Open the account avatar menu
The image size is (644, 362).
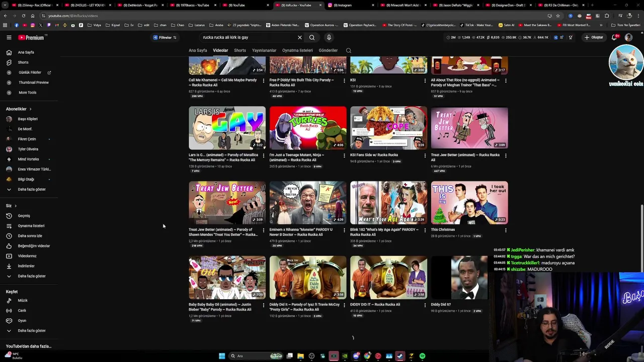coord(628,37)
